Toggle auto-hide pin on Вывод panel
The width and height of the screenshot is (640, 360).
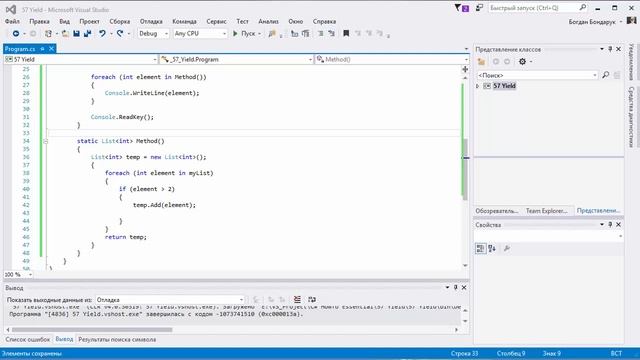coord(456,287)
